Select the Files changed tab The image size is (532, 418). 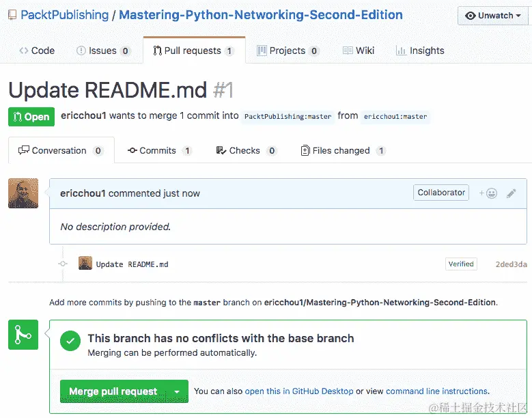coord(343,150)
